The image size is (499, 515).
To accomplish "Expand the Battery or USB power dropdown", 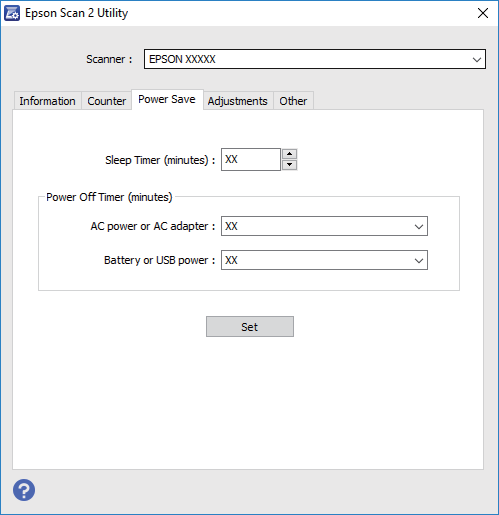I will (x=324, y=260).
